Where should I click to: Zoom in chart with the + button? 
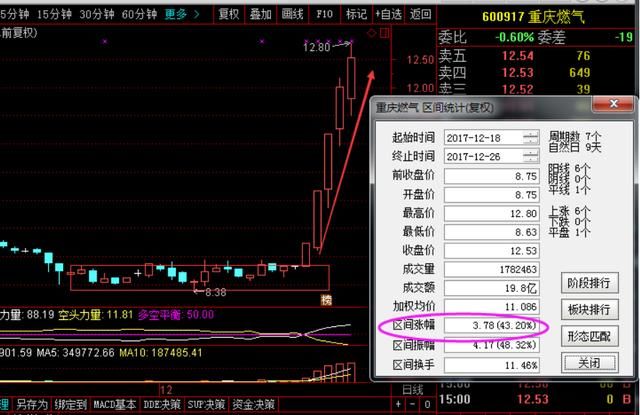[398, 404]
